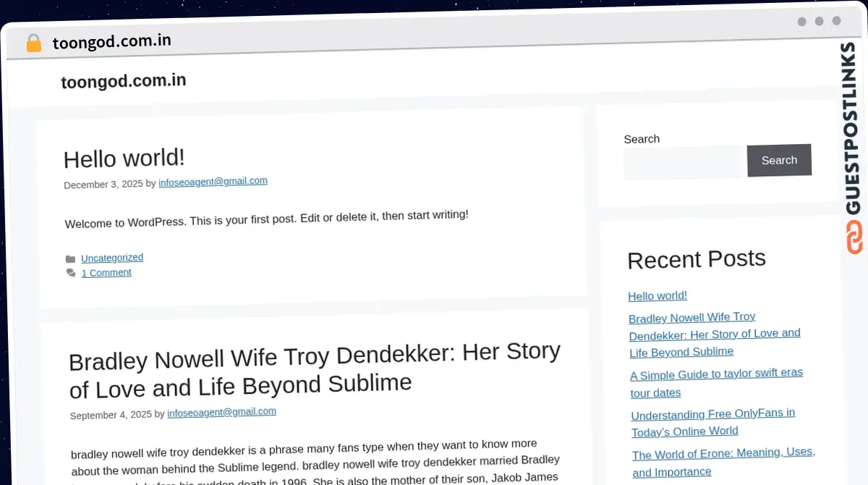
Task: Click the Welcome to WordPress paragraph text
Action: coord(267,219)
